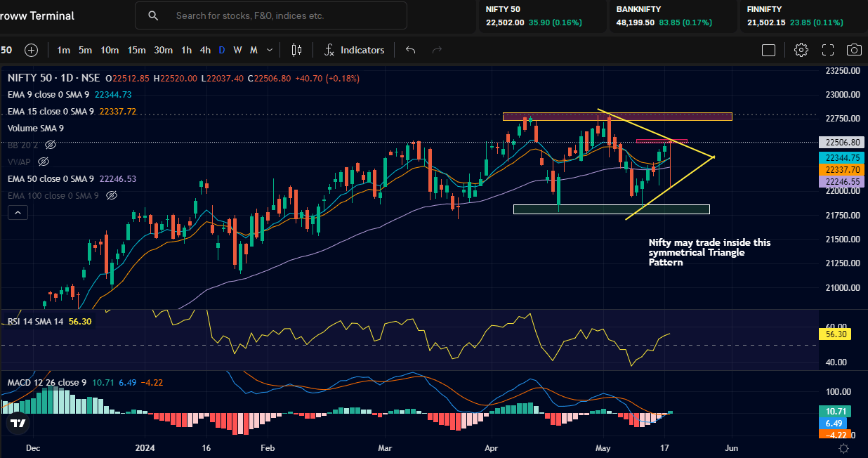Select the 30m timeframe
This screenshot has width=868, height=458.
[163, 50]
